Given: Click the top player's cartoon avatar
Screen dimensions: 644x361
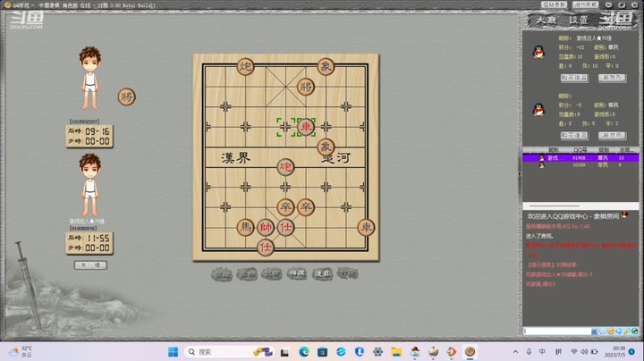Looking at the screenshot, I should point(90,79).
